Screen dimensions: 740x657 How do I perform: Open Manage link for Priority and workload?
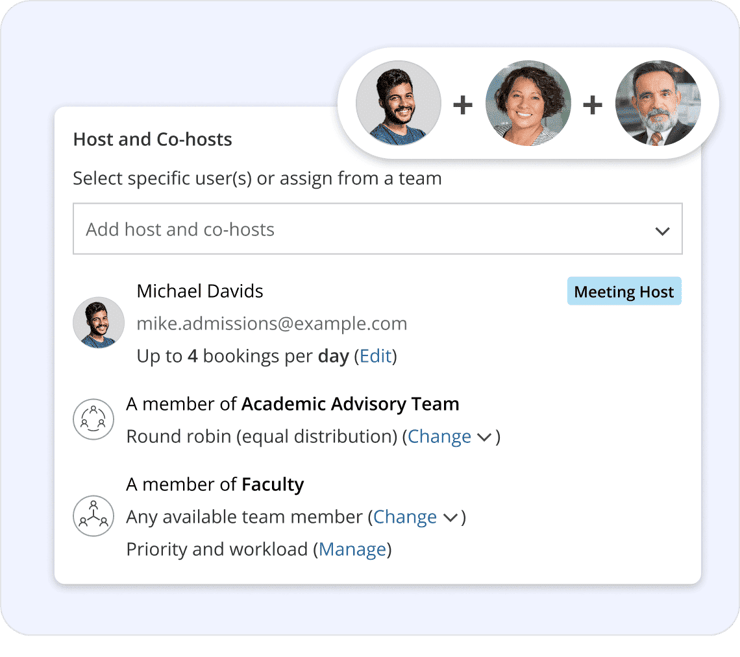[x=353, y=550]
